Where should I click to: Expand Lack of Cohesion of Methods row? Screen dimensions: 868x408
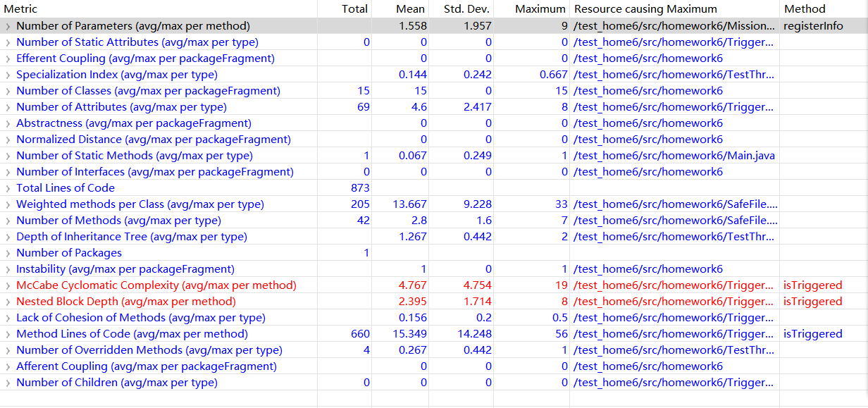click(x=8, y=318)
